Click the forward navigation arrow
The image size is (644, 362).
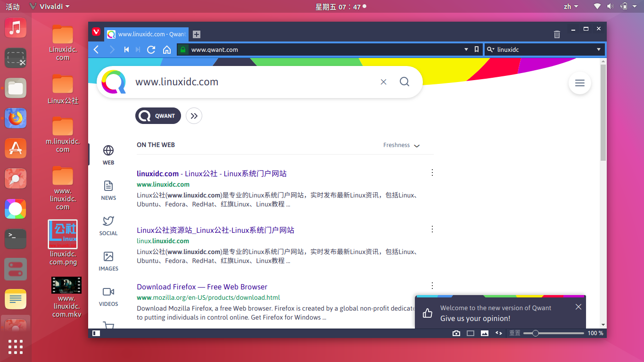click(112, 49)
